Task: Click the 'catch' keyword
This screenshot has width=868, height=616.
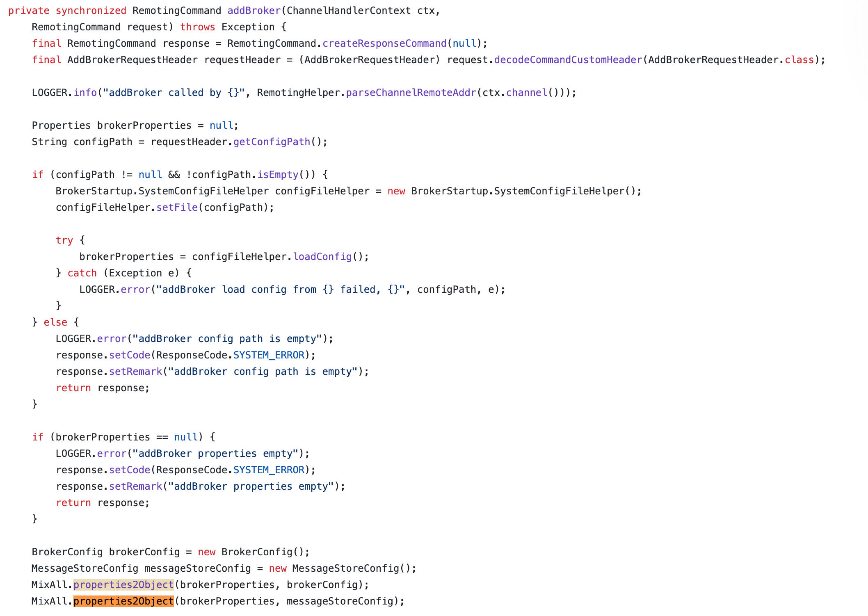Action: click(82, 273)
